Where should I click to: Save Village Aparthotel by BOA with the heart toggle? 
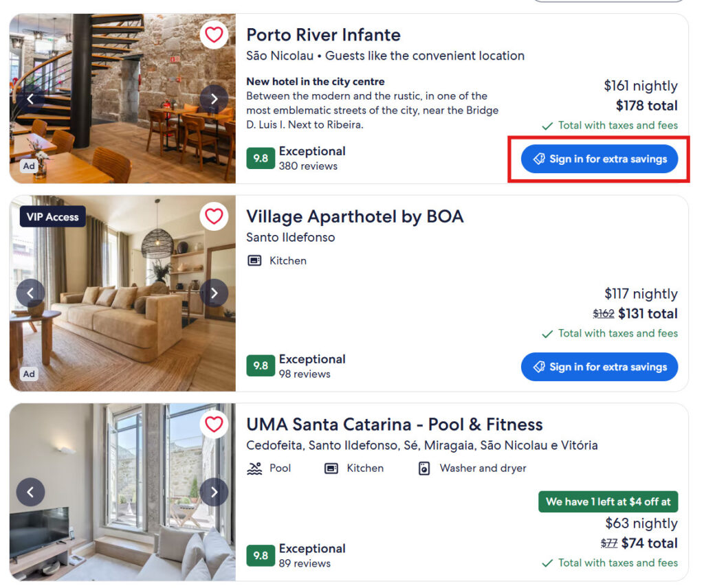(x=214, y=216)
